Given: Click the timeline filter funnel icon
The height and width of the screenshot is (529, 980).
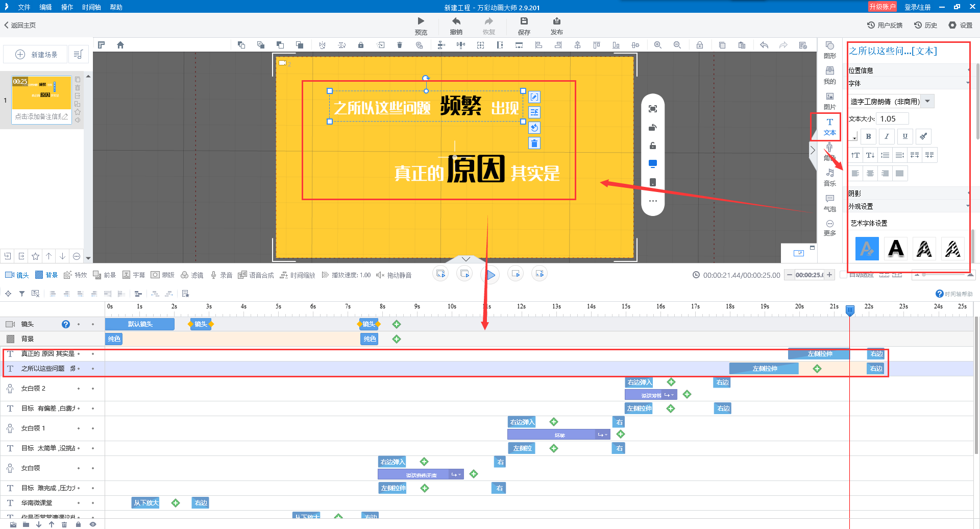Looking at the screenshot, I should click(22, 294).
